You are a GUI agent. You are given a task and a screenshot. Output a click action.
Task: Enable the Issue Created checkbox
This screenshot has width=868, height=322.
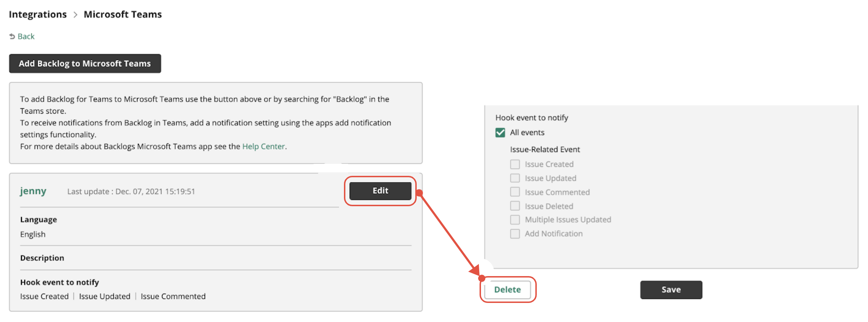515,164
